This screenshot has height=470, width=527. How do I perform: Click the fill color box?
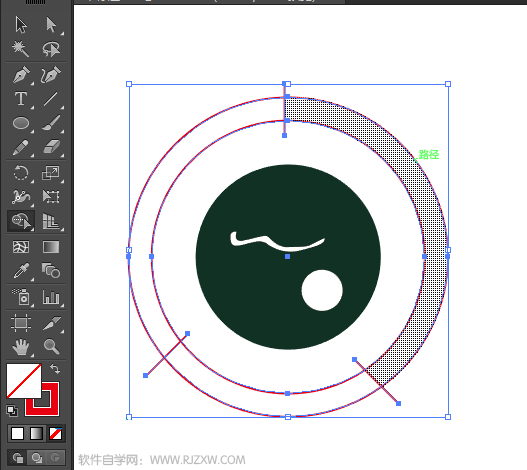click(x=24, y=381)
